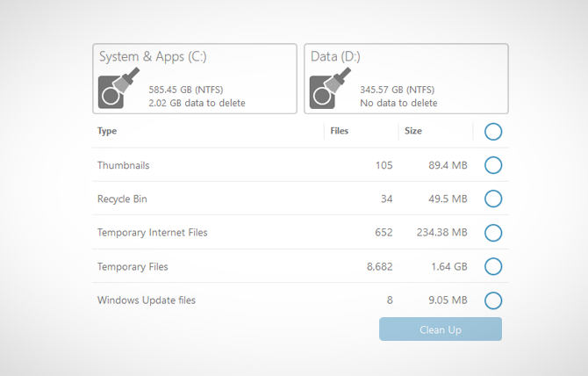
Task: Sort by the Size column header
Action: click(x=412, y=131)
